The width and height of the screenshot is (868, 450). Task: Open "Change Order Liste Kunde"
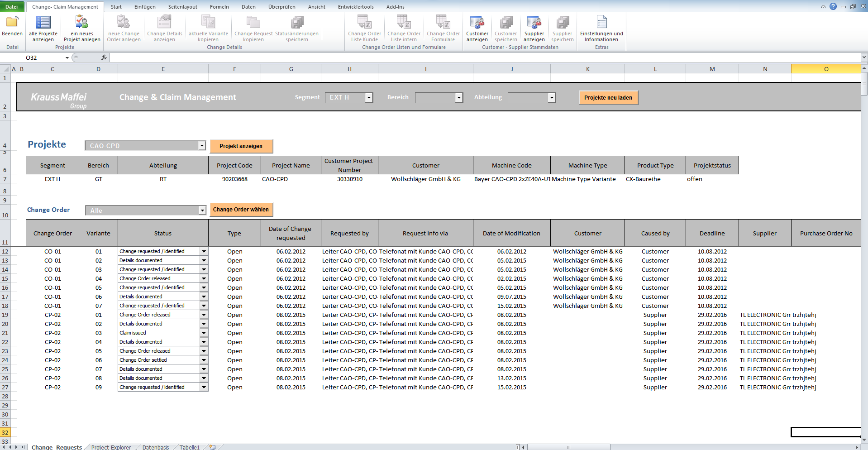pos(364,28)
